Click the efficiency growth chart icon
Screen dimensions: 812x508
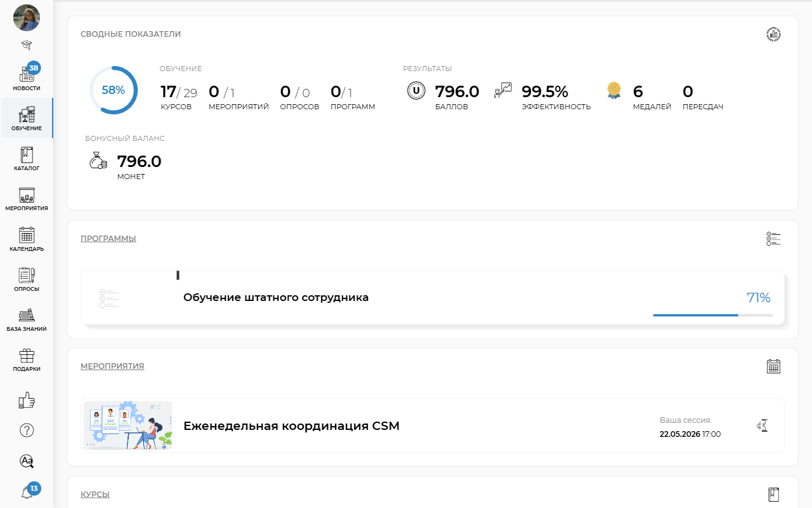(502, 91)
